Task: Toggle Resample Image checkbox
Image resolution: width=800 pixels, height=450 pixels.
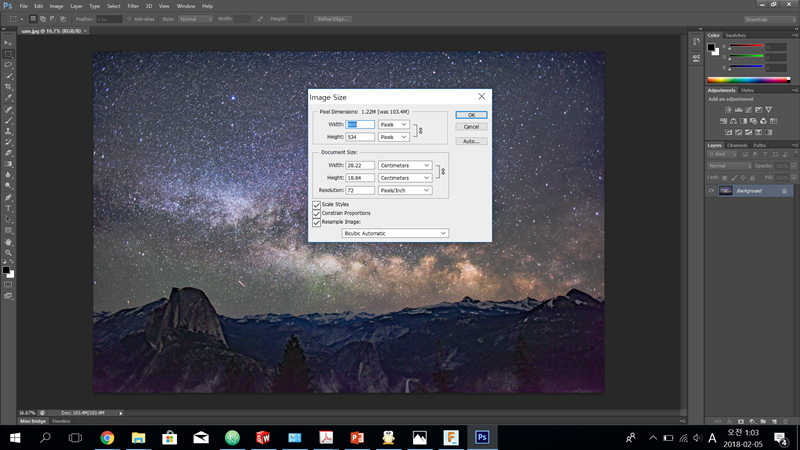Action: (x=316, y=222)
